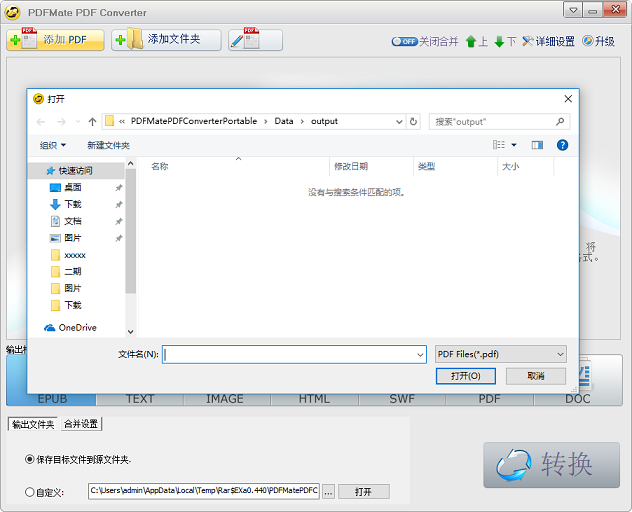Select DOC output format tab

[578, 399]
